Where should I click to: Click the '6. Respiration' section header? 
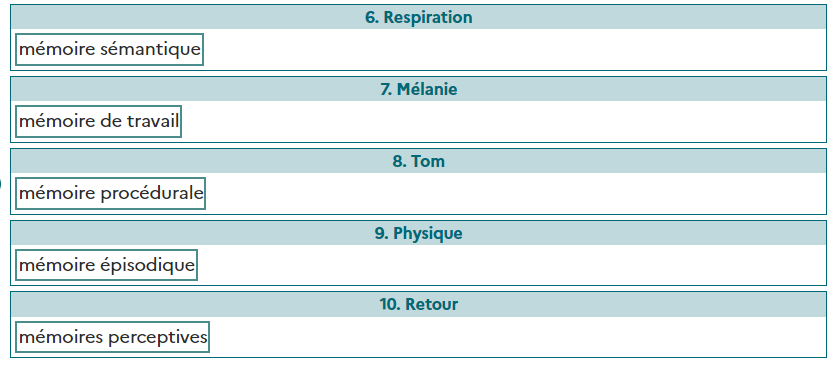[x=419, y=18]
